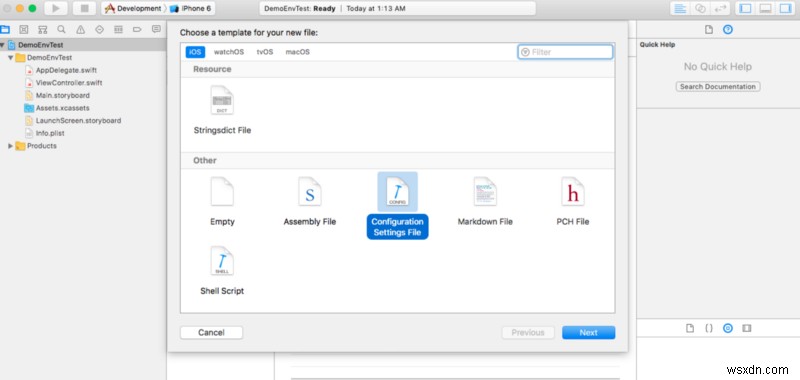The width and height of the screenshot is (800, 380).
Task: Show the Quick Help inspector
Action: [x=728, y=30]
